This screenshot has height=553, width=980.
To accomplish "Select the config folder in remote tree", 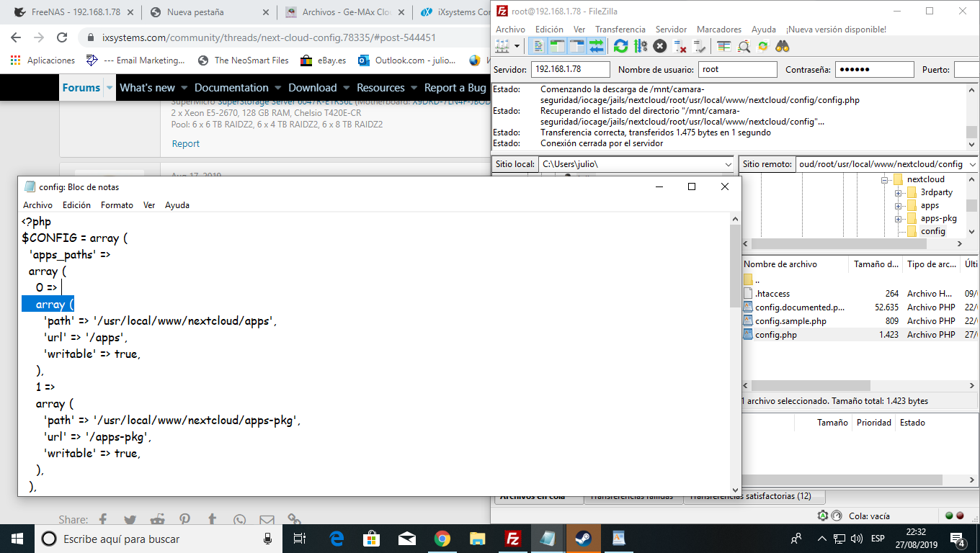I will 932,231.
